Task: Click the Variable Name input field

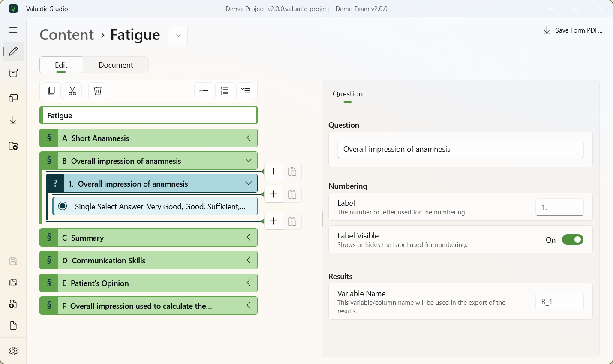Action: tap(559, 302)
